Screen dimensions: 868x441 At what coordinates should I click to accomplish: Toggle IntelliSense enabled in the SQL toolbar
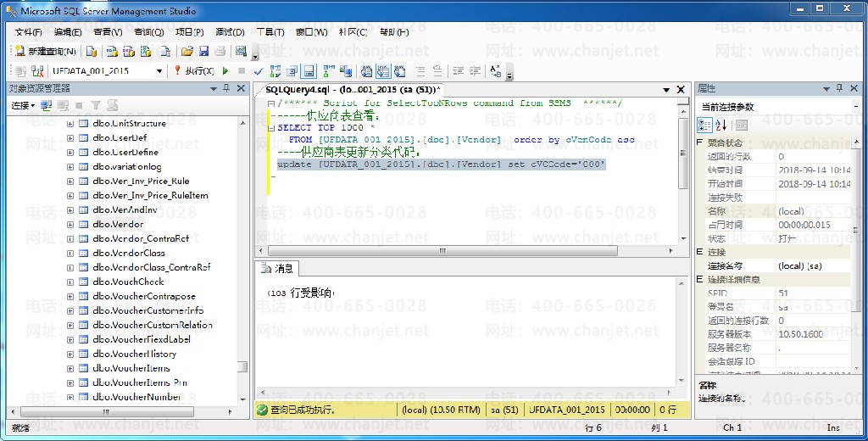click(309, 71)
